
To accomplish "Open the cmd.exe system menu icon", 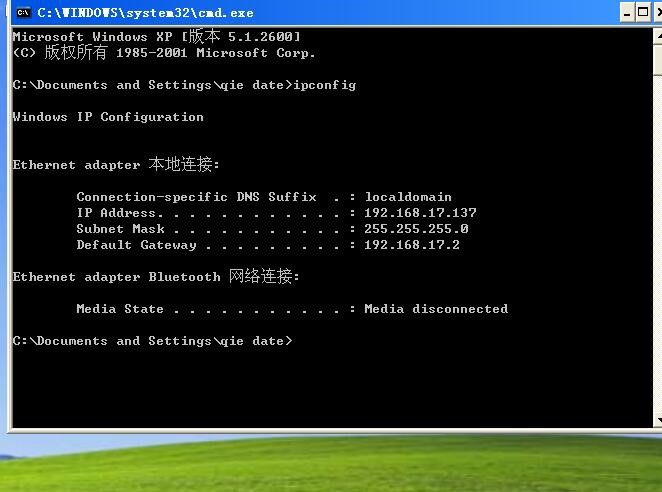I will [23, 13].
